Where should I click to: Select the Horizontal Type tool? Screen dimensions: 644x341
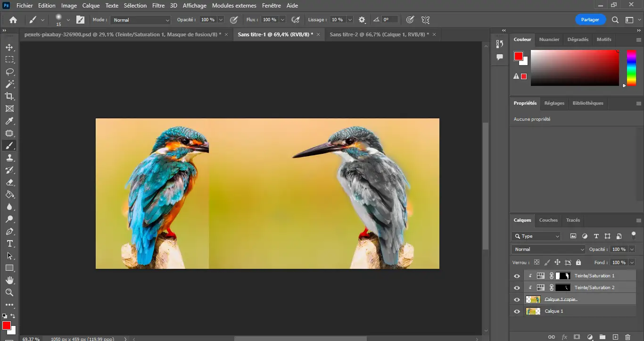(x=9, y=244)
